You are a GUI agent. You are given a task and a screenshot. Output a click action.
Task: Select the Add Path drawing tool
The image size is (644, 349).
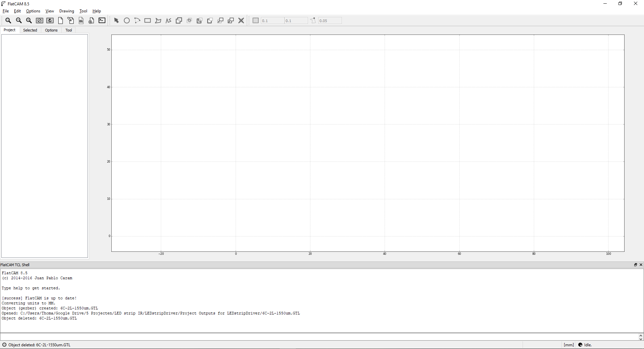168,21
